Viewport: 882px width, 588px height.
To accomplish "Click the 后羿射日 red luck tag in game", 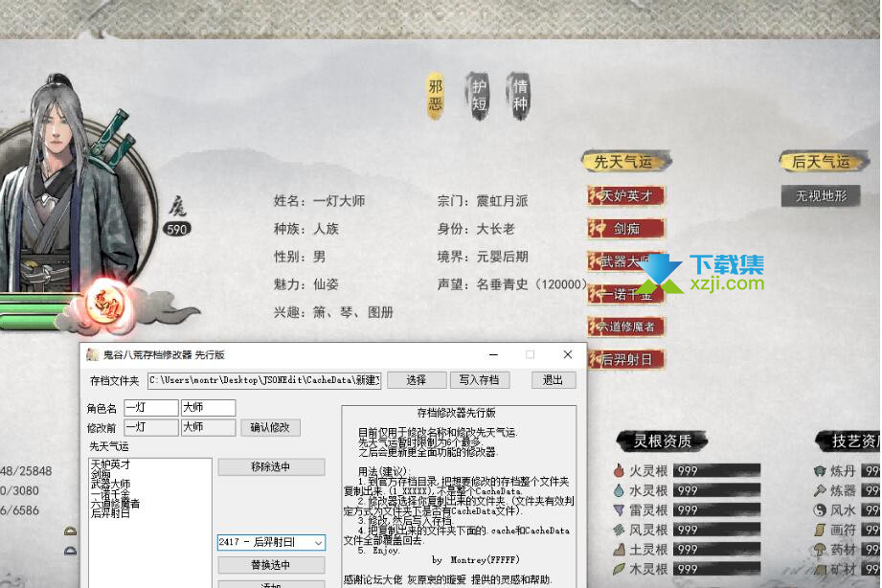I will click(626, 359).
